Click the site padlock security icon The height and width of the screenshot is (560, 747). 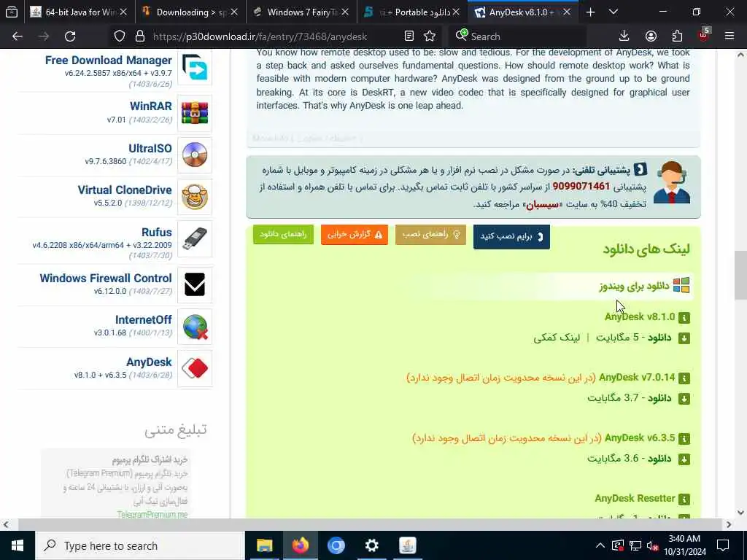(139, 36)
